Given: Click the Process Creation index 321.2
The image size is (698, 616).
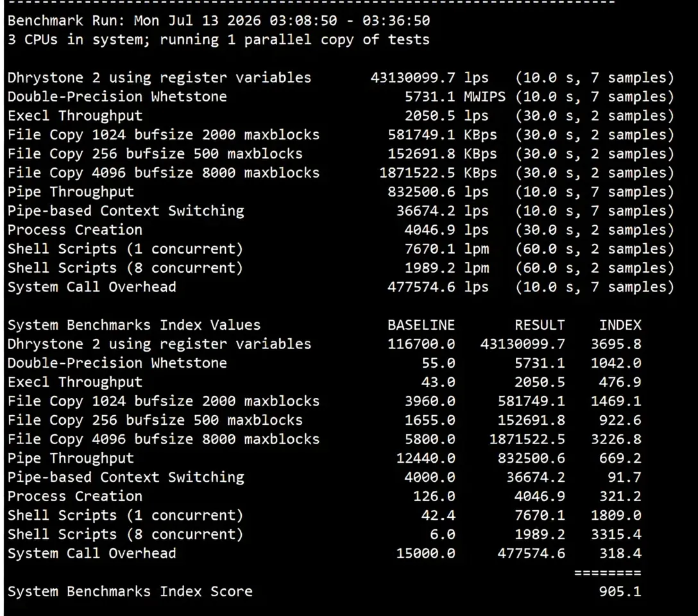Looking at the screenshot, I should point(620,496).
